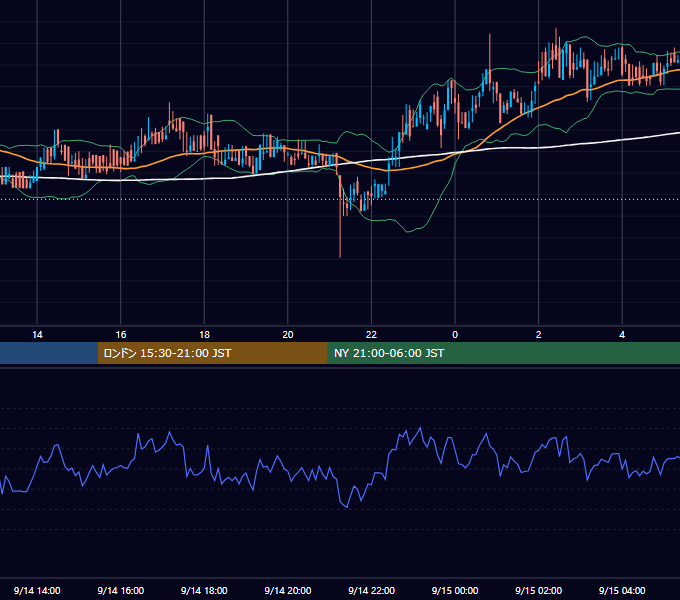This screenshot has width=680, height=600.
Task: Click the hour label 2 on price axis
Action: (539, 335)
